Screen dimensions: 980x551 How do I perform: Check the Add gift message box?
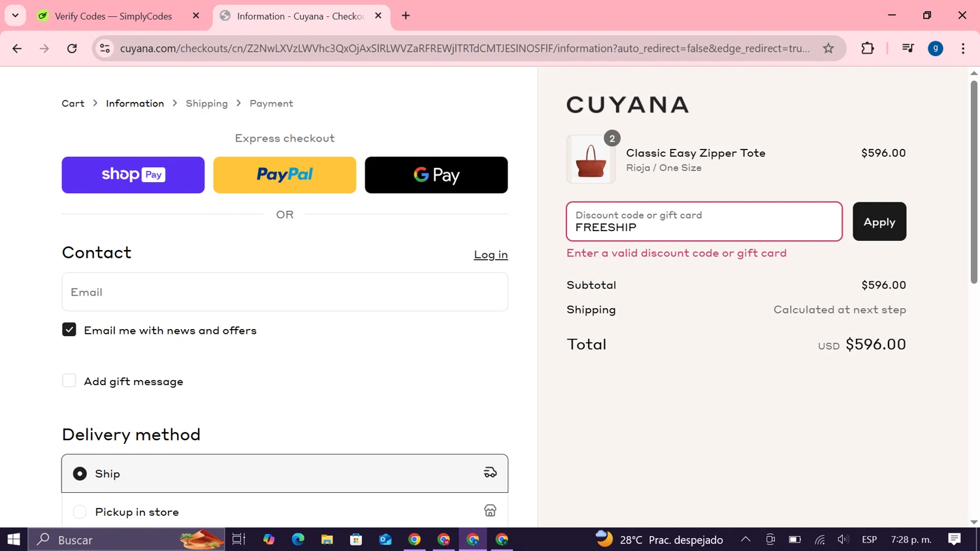69,381
